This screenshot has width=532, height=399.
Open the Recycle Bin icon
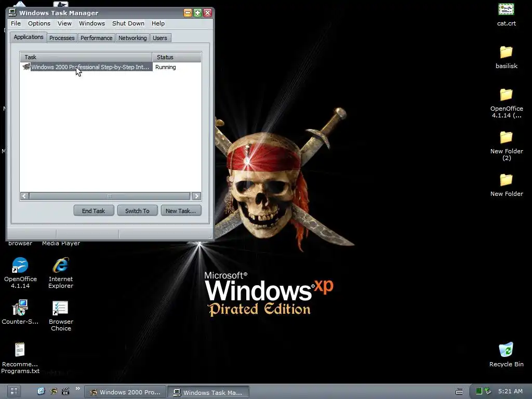tap(506, 355)
